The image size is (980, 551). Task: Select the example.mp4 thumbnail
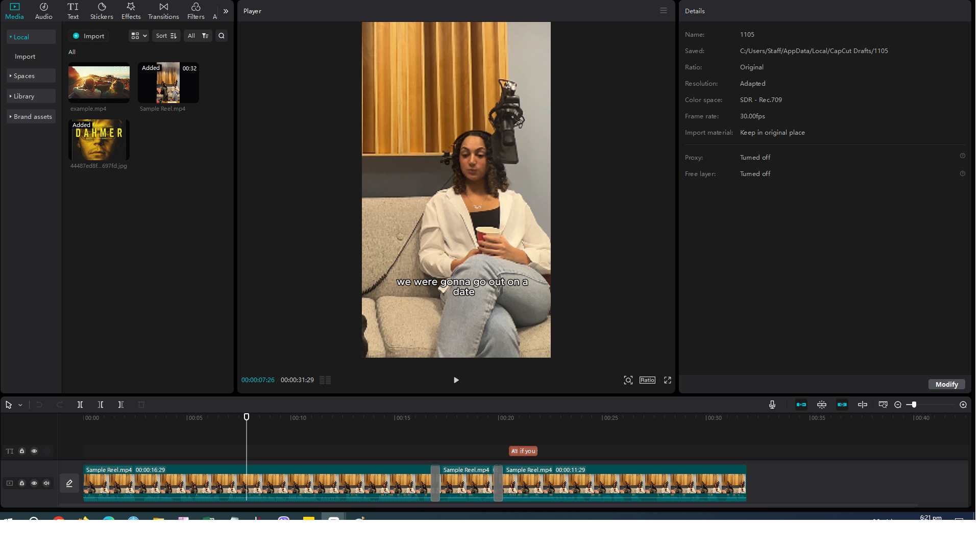pos(99,83)
